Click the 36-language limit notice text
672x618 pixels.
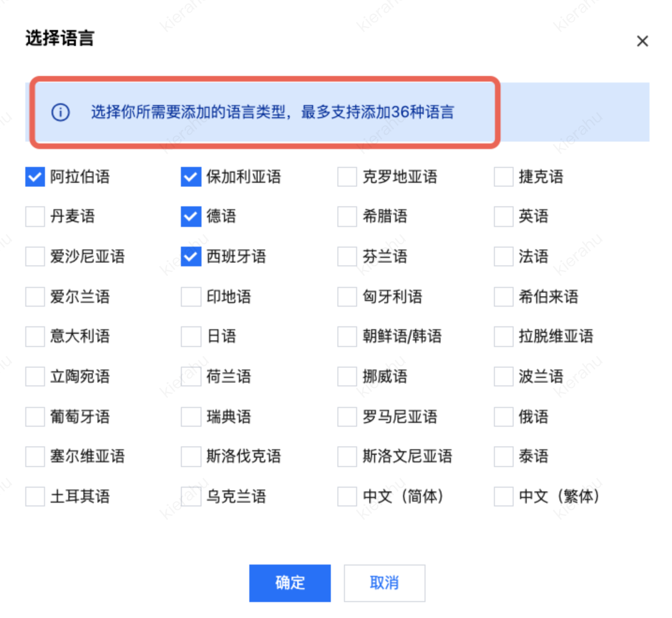pos(272,113)
